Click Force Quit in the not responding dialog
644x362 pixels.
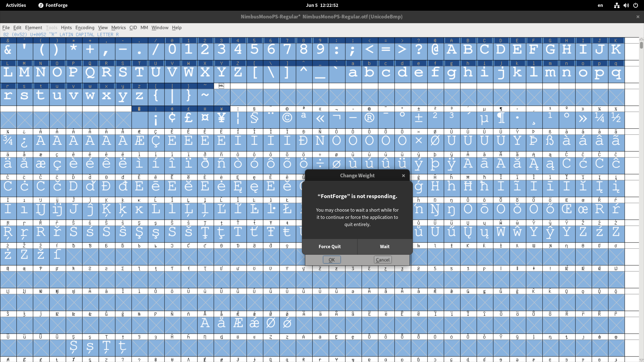(x=330, y=246)
